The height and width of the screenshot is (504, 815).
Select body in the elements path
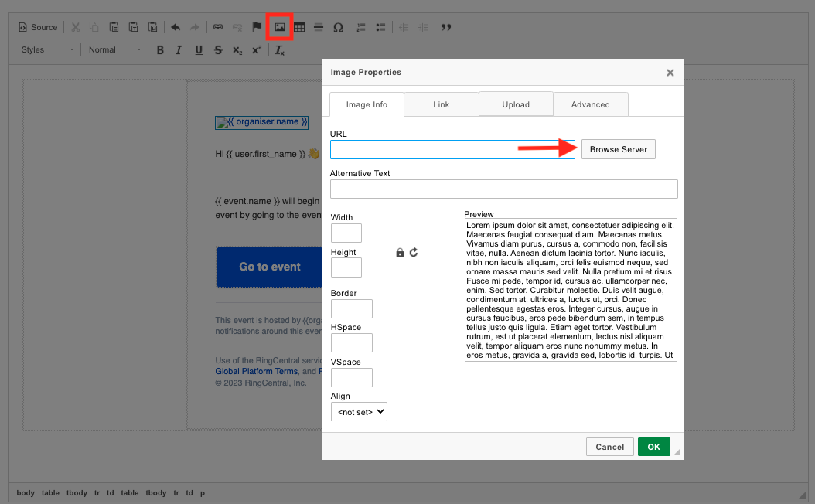[26, 492]
